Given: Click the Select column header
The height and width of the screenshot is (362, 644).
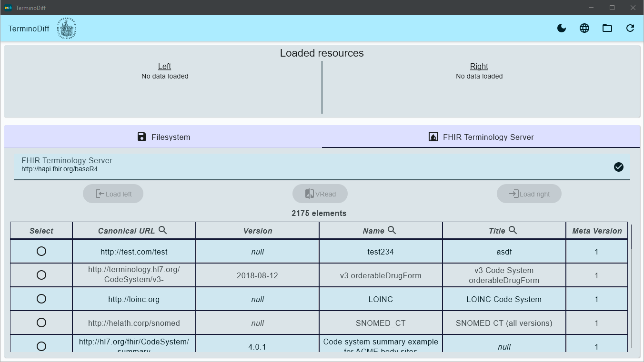Looking at the screenshot, I should [x=41, y=231].
